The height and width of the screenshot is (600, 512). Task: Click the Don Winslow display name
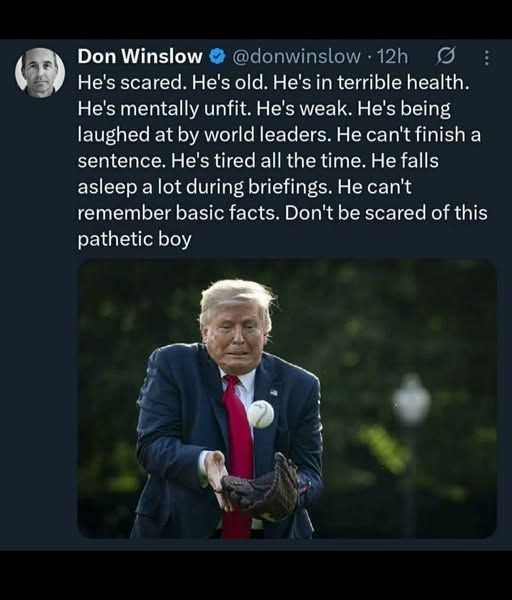tap(140, 57)
